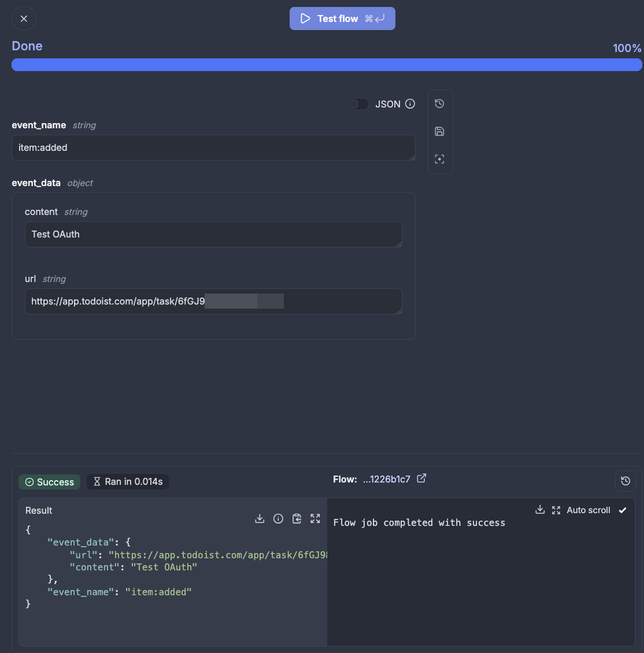Screen dimensions: 644x653
Task: Open the Result info icon
Action: click(278, 518)
